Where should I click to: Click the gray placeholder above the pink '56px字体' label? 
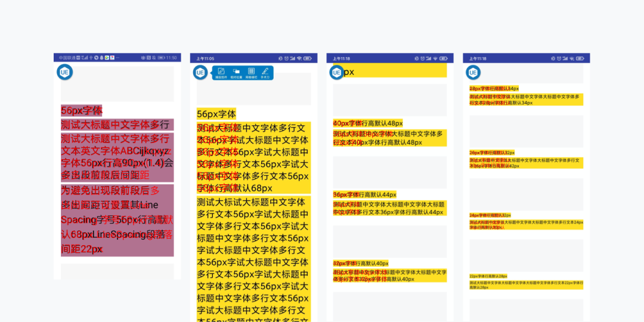pos(117,84)
